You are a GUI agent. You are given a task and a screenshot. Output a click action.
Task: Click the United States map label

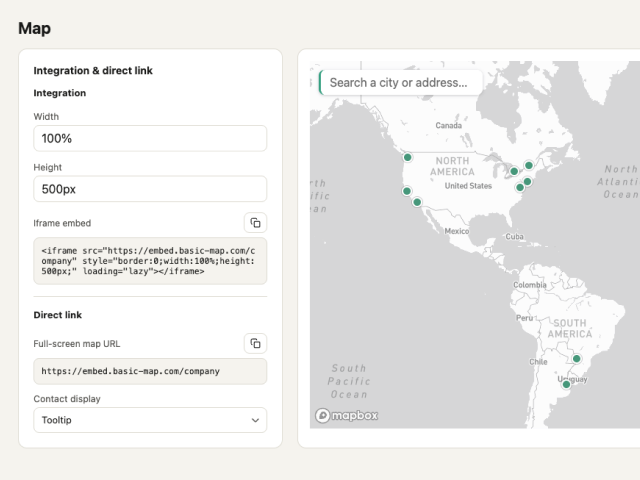[468, 186]
